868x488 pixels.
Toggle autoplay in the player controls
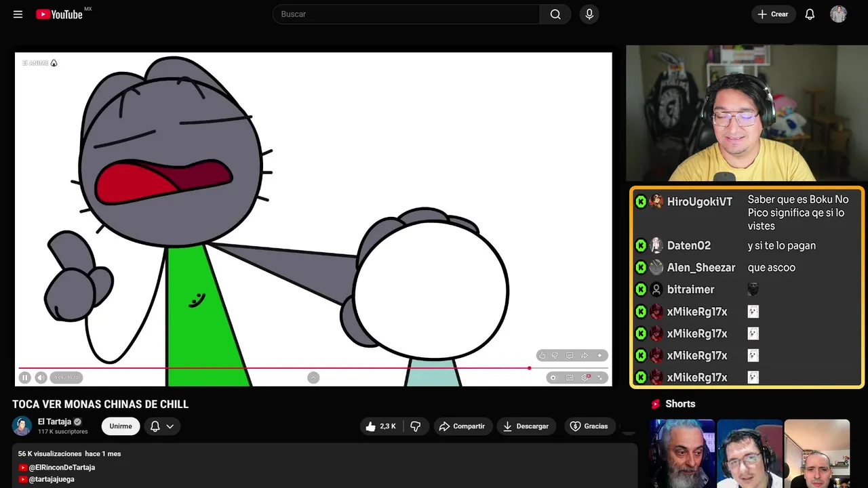[553, 378]
